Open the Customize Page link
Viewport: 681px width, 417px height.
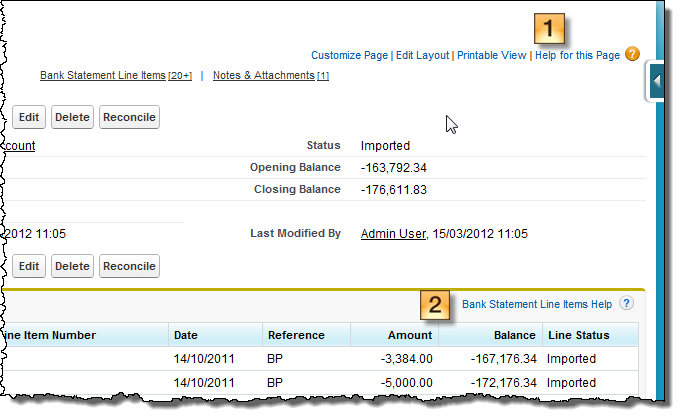click(349, 56)
